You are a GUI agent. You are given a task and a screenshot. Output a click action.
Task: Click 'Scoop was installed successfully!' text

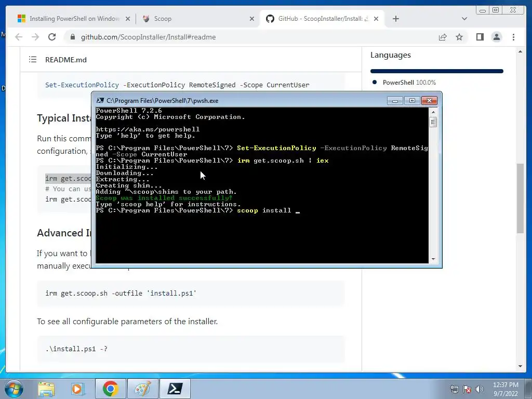164,198
